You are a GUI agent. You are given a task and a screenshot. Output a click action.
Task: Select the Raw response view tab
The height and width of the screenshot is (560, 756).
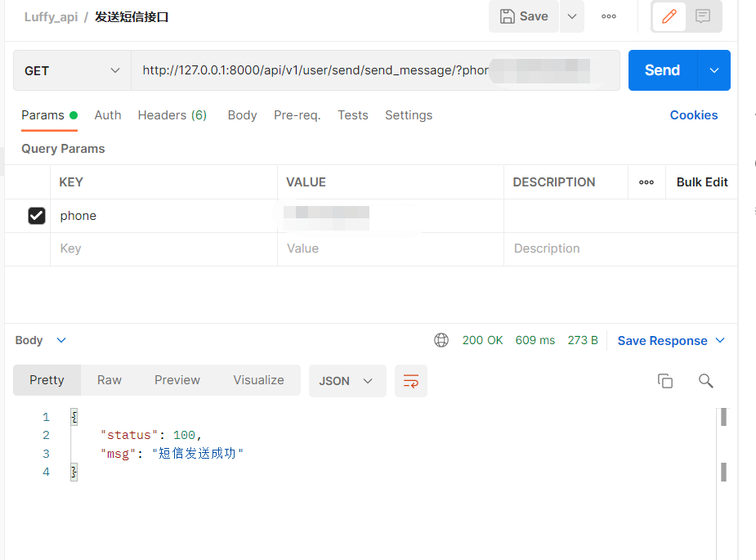coord(110,380)
